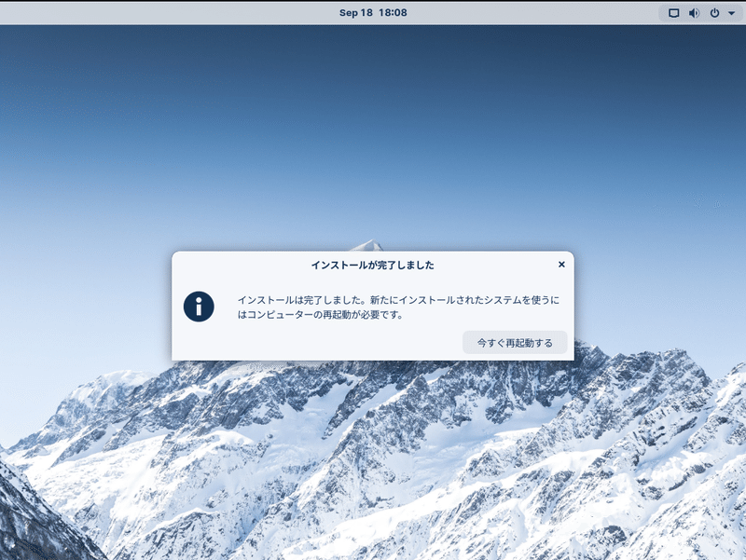Click the circular information badge beside the message
Image resolution: width=746 pixels, height=560 pixels.
199,307
